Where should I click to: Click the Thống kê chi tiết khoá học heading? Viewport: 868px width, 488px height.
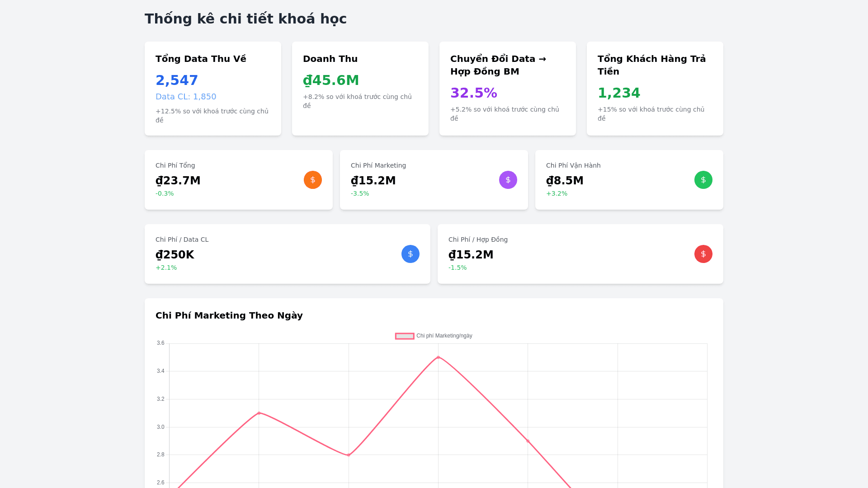pyautogui.click(x=245, y=19)
